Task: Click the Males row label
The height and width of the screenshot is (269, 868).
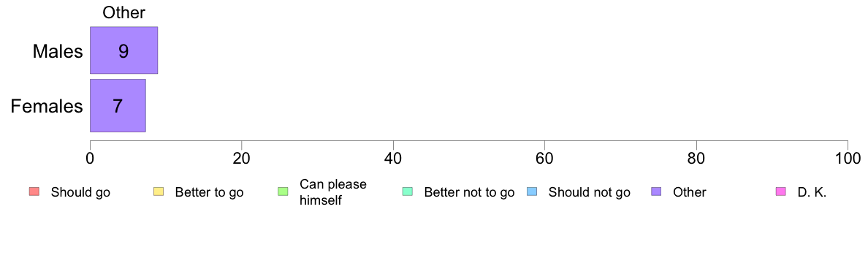Action: point(58,51)
